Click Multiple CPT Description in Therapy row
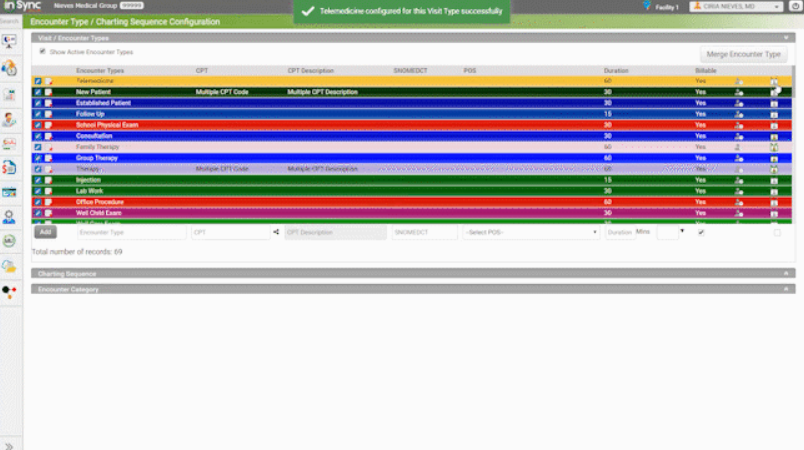The width and height of the screenshot is (804, 450). pyautogui.click(x=323, y=169)
